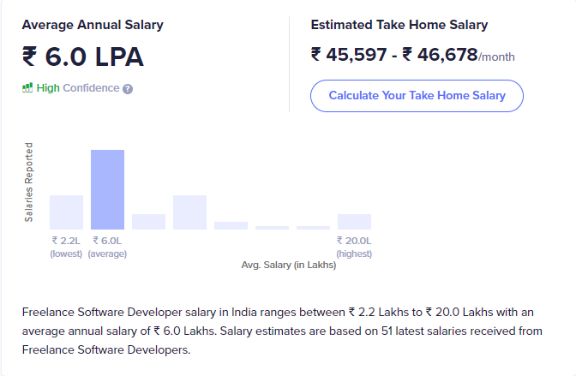
Task: Select the tall ₹ 6.0L average bar
Action: click(107, 189)
